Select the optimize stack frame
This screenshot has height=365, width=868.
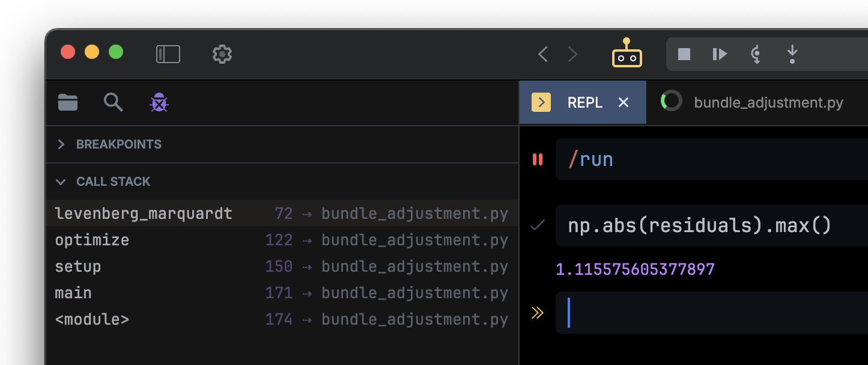(92, 240)
